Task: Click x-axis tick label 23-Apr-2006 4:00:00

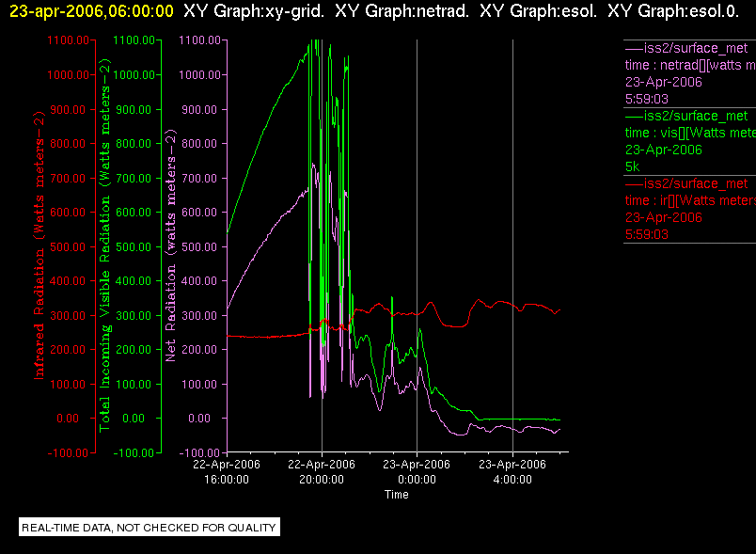Action: pyautogui.click(x=512, y=472)
